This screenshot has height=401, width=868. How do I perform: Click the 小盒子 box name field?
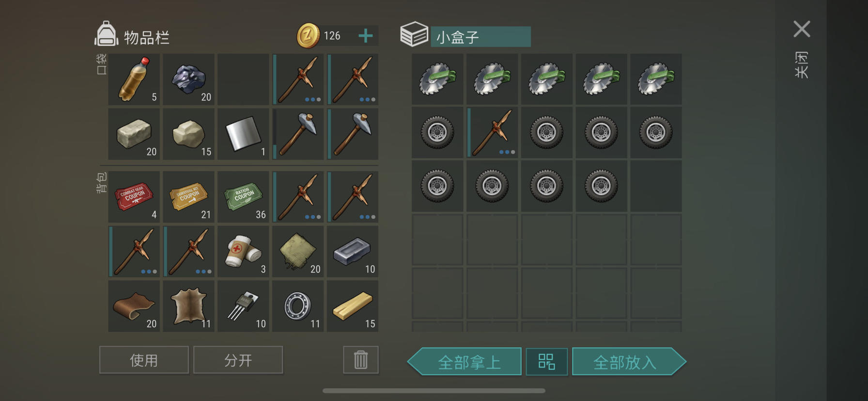click(480, 37)
